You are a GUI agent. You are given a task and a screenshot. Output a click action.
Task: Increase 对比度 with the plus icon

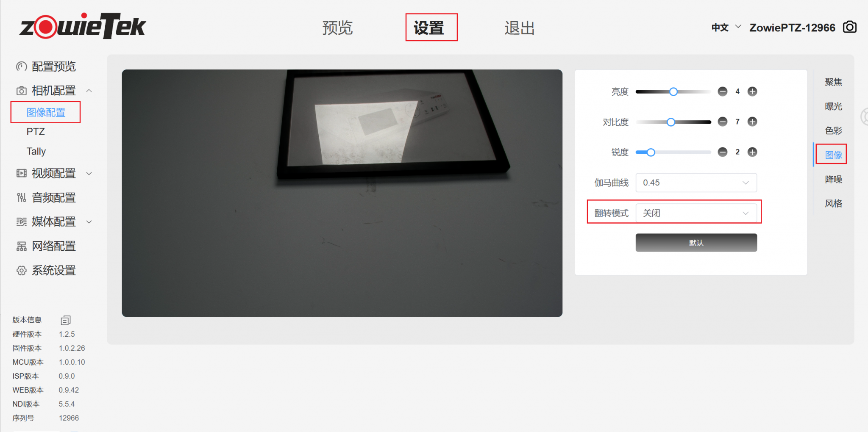point(752,122)
